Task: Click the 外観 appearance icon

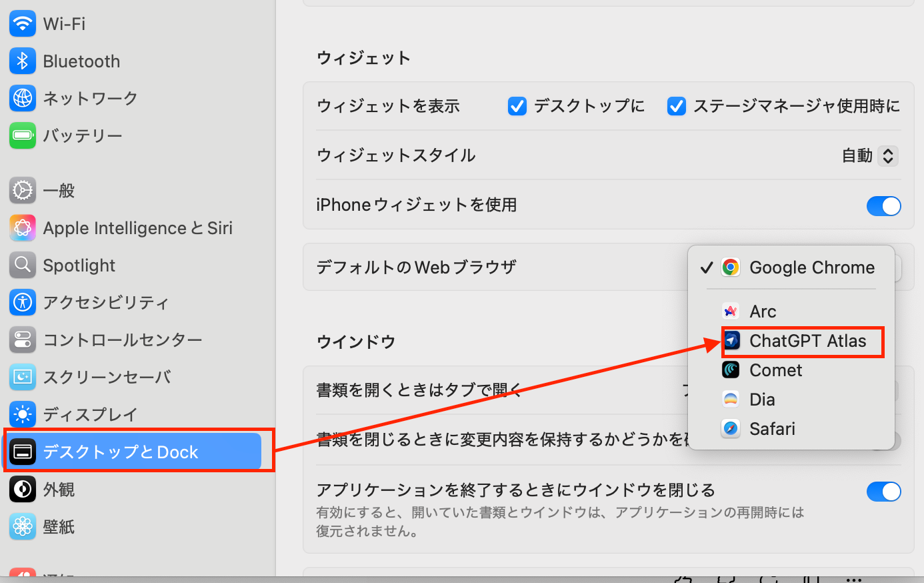Action: pyautogui.click(x=23, y=490)
